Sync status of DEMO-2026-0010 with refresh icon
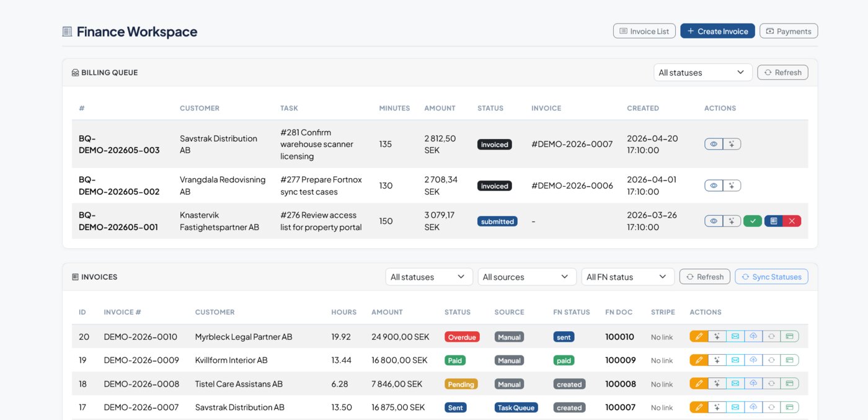This screenshot has height=420, width=868. tap(772, 336)
